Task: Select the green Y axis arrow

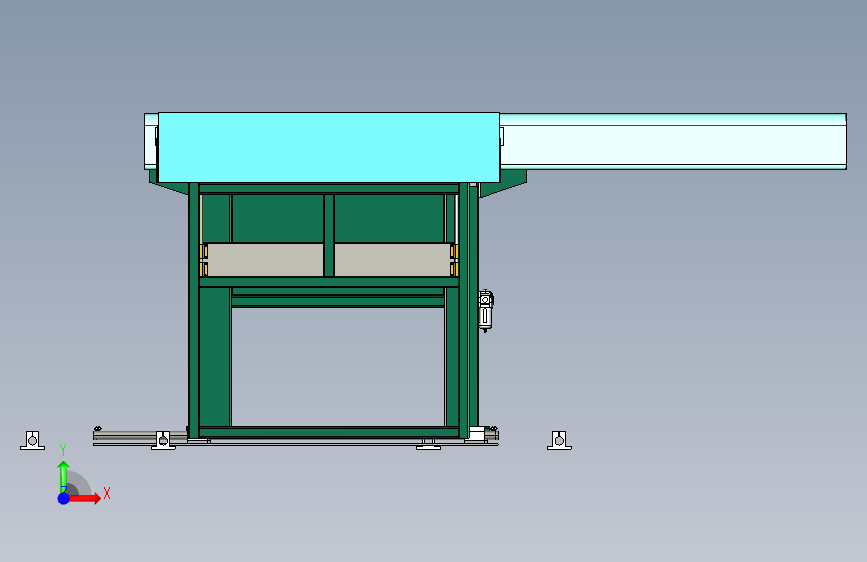Action: (x=64, y=477)
